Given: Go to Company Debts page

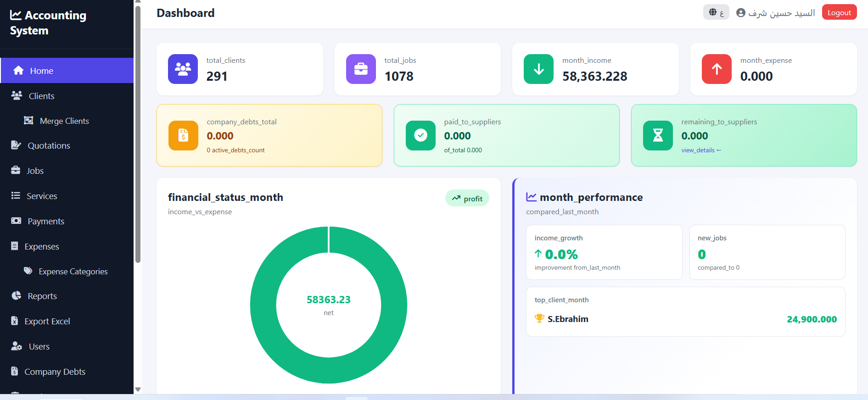Looking at the screenshot, I should click(x=67, y=372).
